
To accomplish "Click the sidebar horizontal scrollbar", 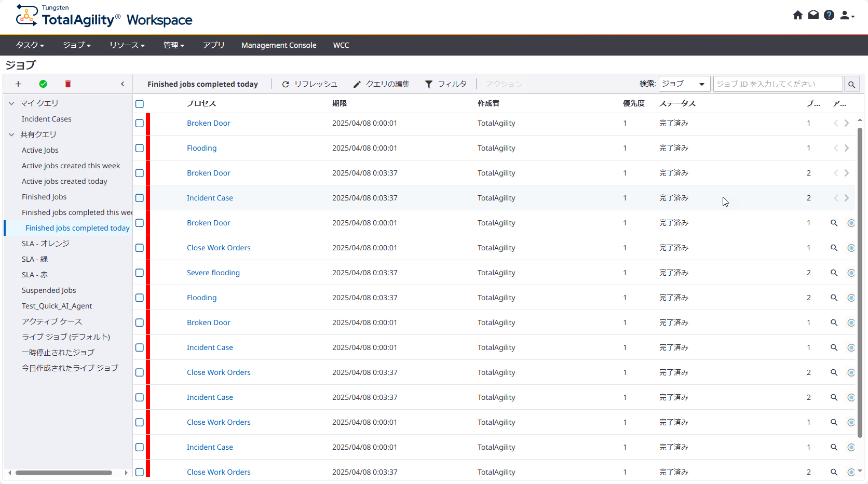I will [x=63, y=473].
